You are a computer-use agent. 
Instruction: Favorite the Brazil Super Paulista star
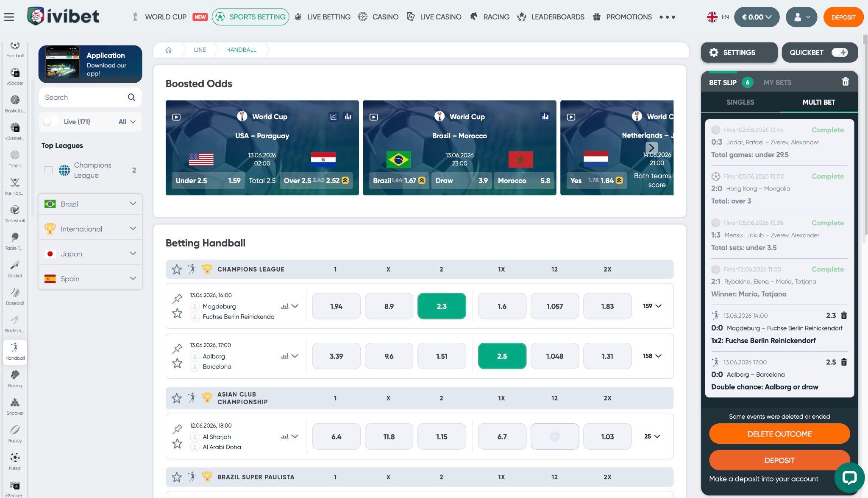click(177, 477)
